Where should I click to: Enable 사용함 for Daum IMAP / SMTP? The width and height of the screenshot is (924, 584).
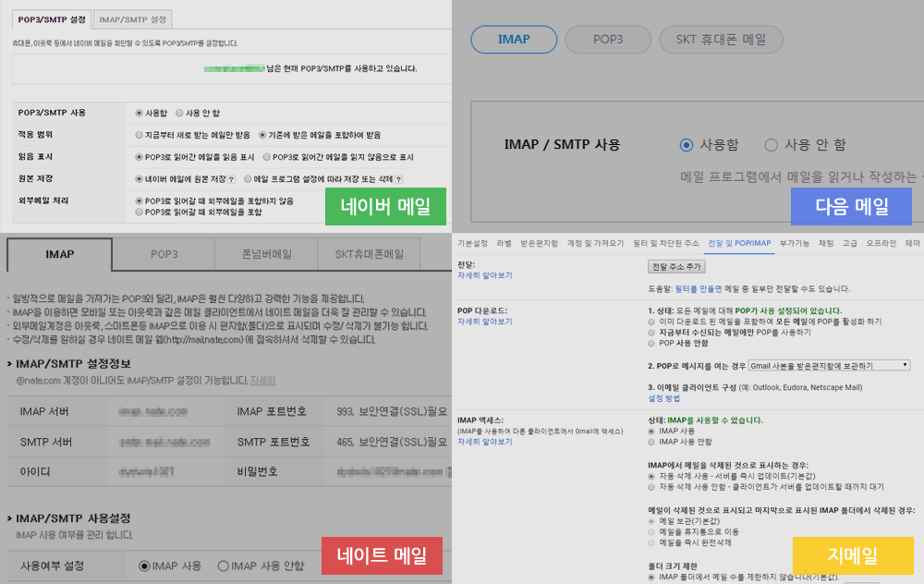point(686,145)
